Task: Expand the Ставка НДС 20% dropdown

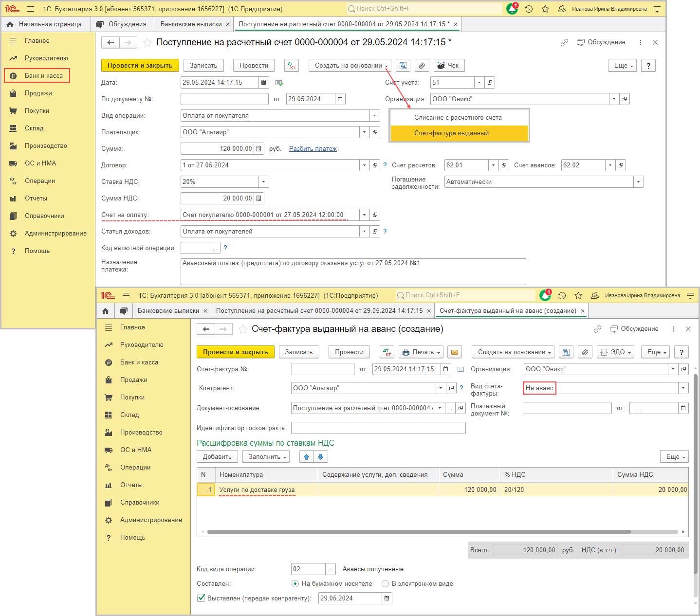Action: tap(264, 182)
